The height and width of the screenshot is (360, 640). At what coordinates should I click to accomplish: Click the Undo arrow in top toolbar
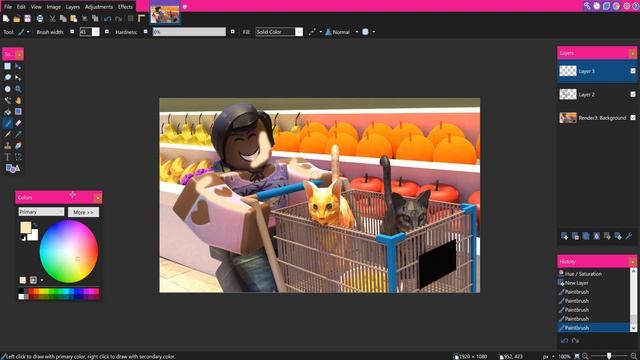(x=107, y=19)
